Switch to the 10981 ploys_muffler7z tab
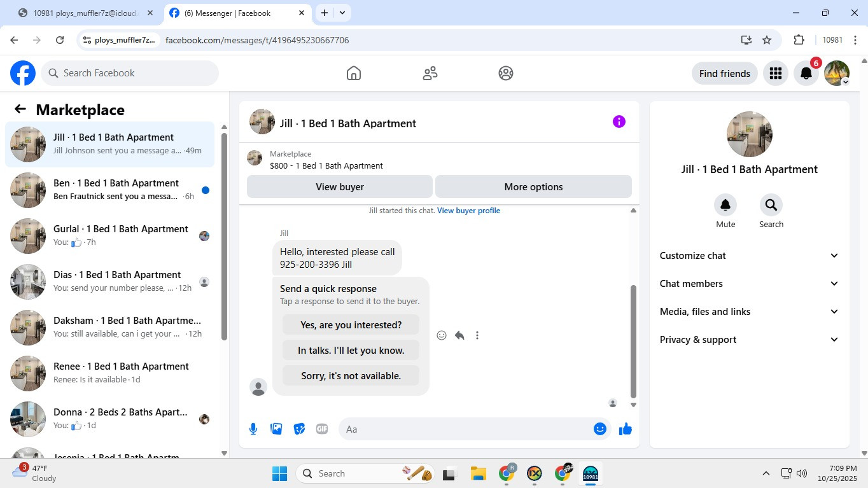The width and height of the screenshot is (868, 488). pyautogui.click(x=86, y=13)
